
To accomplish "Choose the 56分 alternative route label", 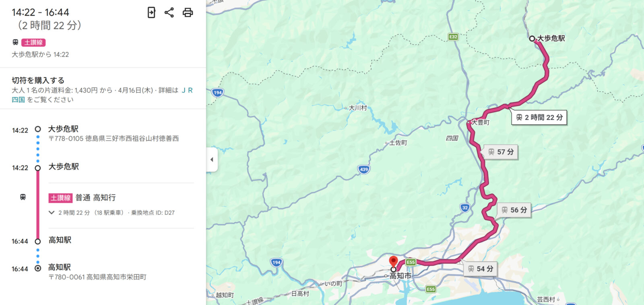I will (x=514, y=210).
